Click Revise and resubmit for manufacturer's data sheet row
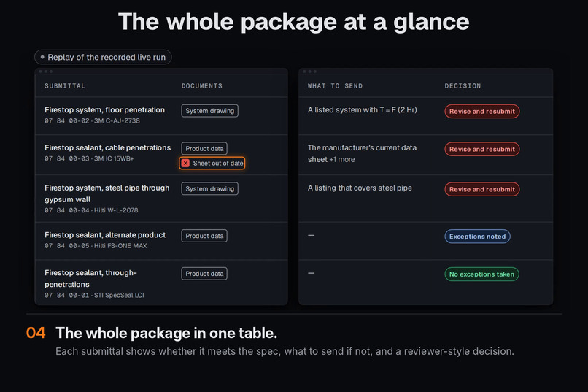588x392 pixels. 482,150
